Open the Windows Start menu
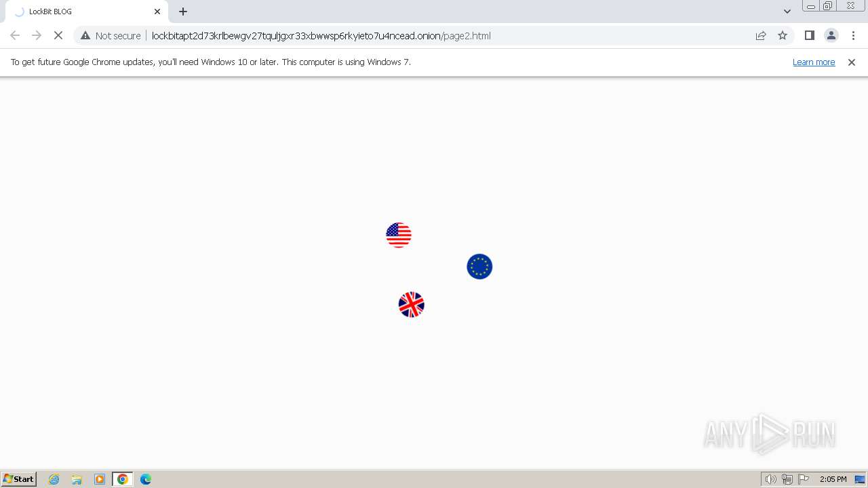This screenshot has height=488, width=868. click(19, 479)
